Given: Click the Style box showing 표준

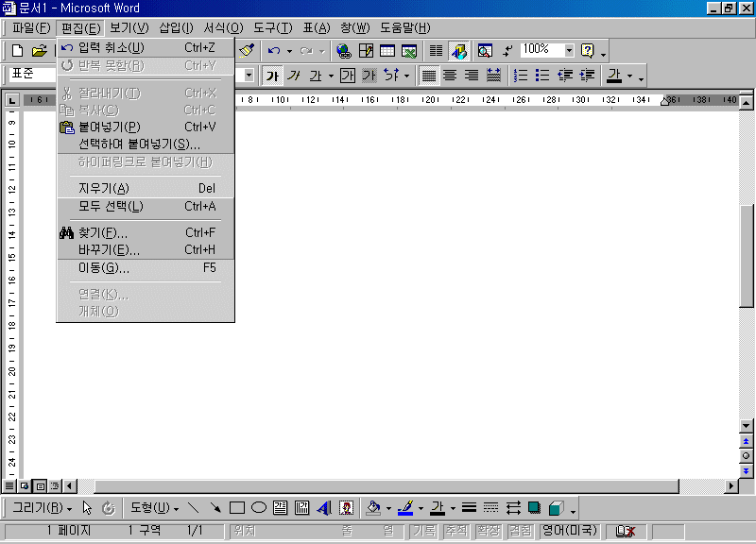Looking at the screenshot, I should pyautogui.click(x=33, y=74).
